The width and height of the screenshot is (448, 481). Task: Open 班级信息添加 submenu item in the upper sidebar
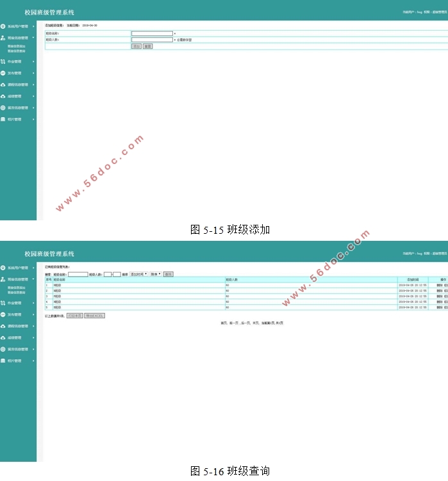click(17, 46)
